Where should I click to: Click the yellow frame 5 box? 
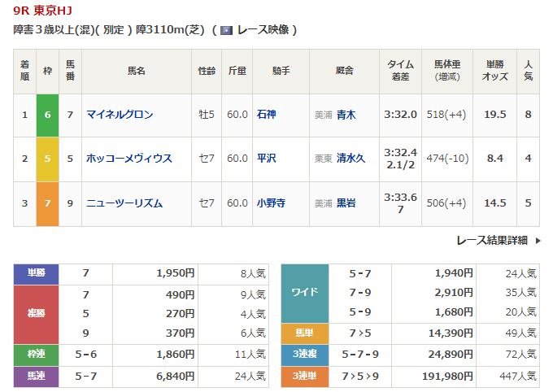[47, 159]
